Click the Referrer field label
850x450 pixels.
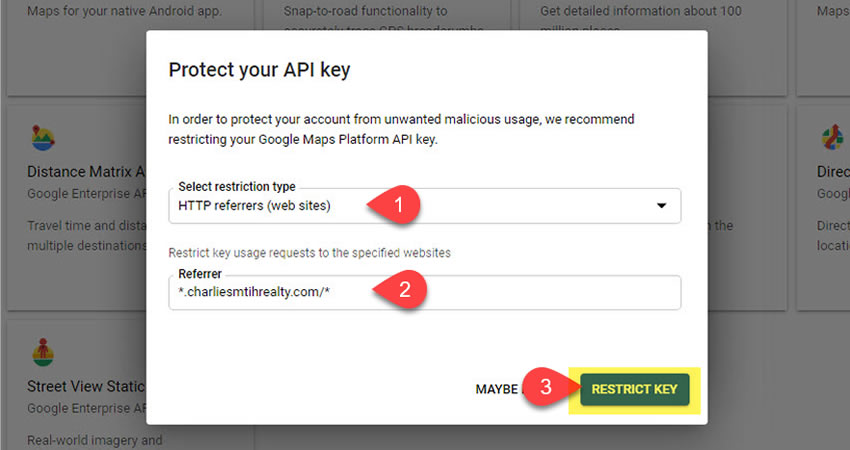click(200, 274)
